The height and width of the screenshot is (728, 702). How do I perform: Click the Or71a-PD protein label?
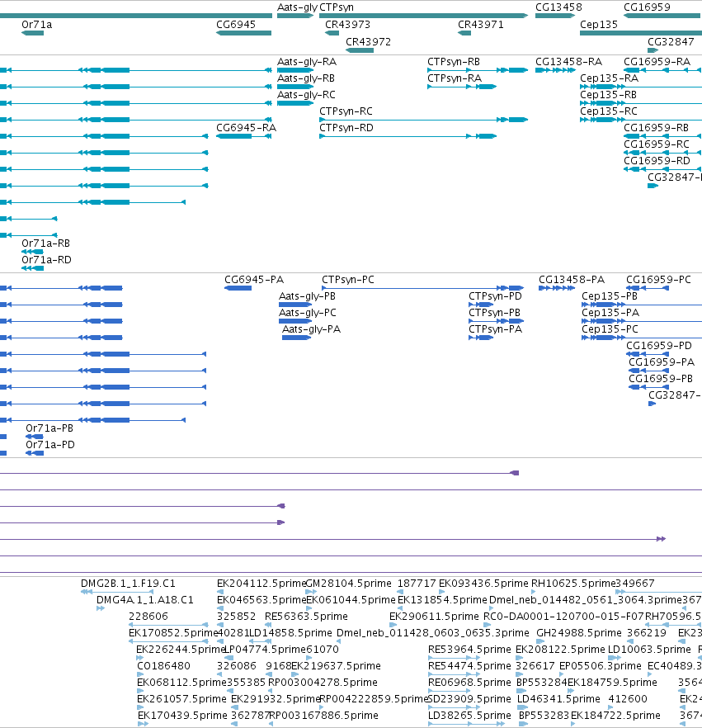(x=50, y=445)
